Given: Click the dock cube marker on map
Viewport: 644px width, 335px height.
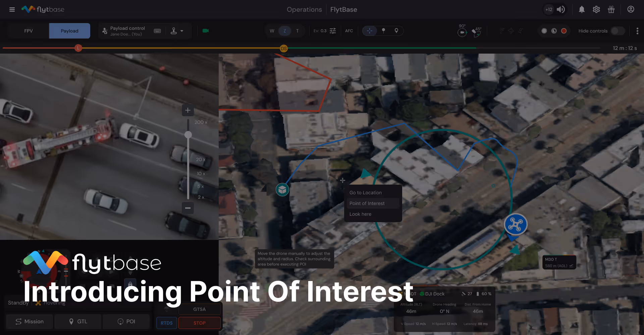Looking at the screenshot, I should point(282,190).
